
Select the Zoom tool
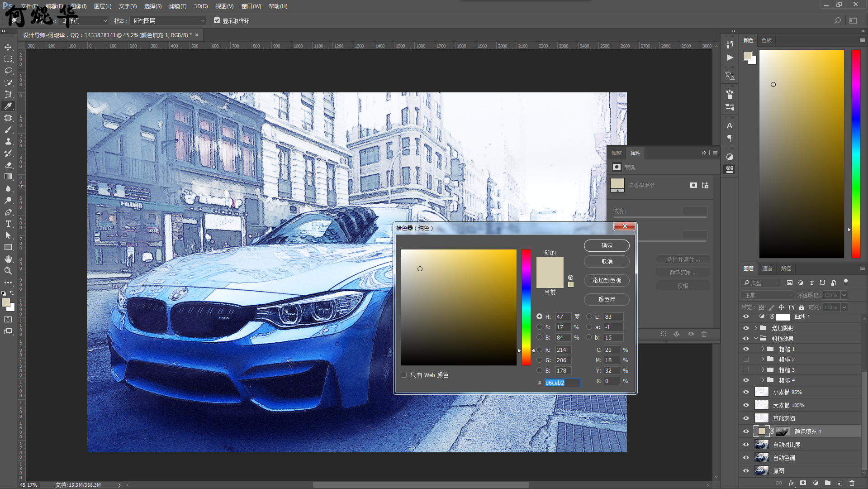tap(8, 271)
